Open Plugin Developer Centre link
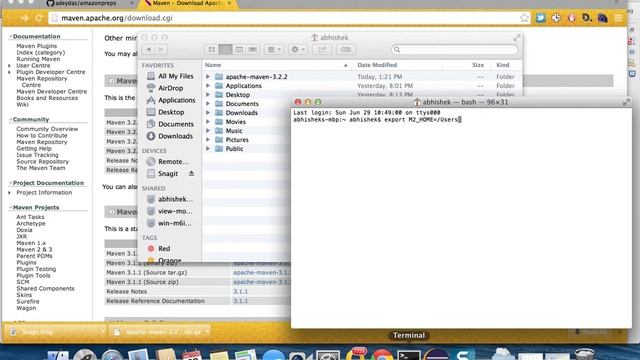 51,72
